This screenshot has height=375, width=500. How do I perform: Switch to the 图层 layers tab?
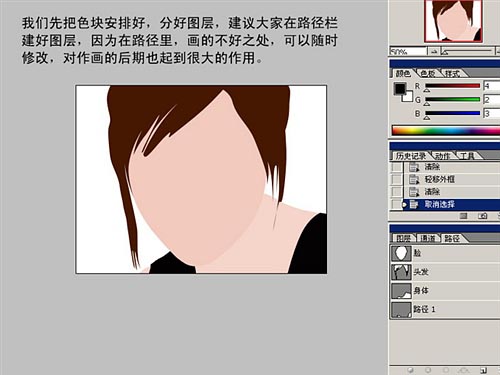[x=403, y=238]
